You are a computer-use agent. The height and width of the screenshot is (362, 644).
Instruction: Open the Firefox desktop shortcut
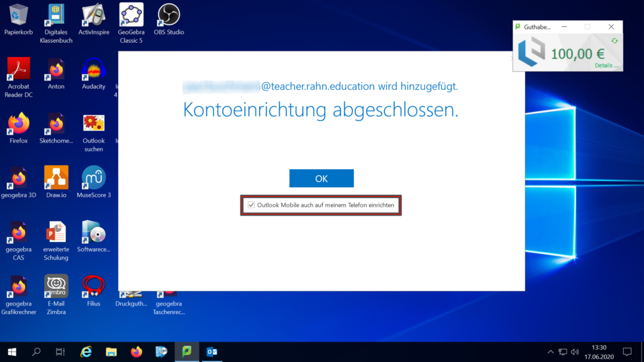tap(18, 128)
